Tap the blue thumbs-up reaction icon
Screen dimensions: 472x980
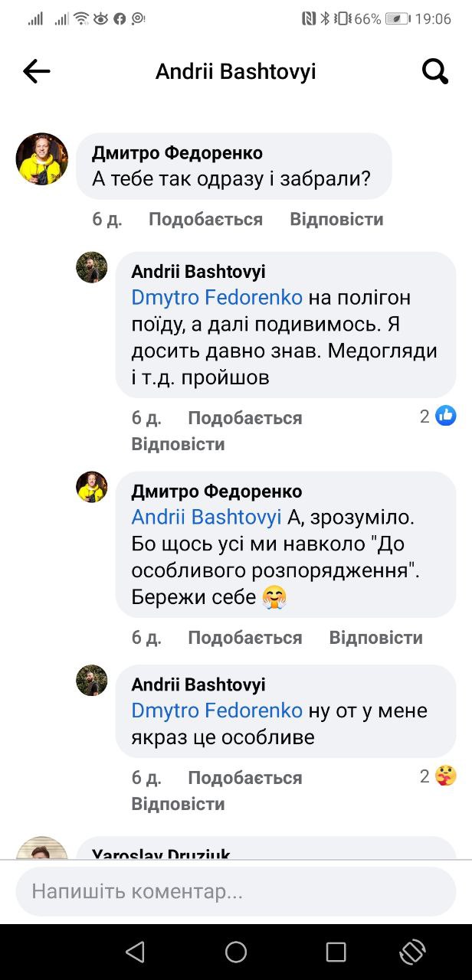point(445,416)
